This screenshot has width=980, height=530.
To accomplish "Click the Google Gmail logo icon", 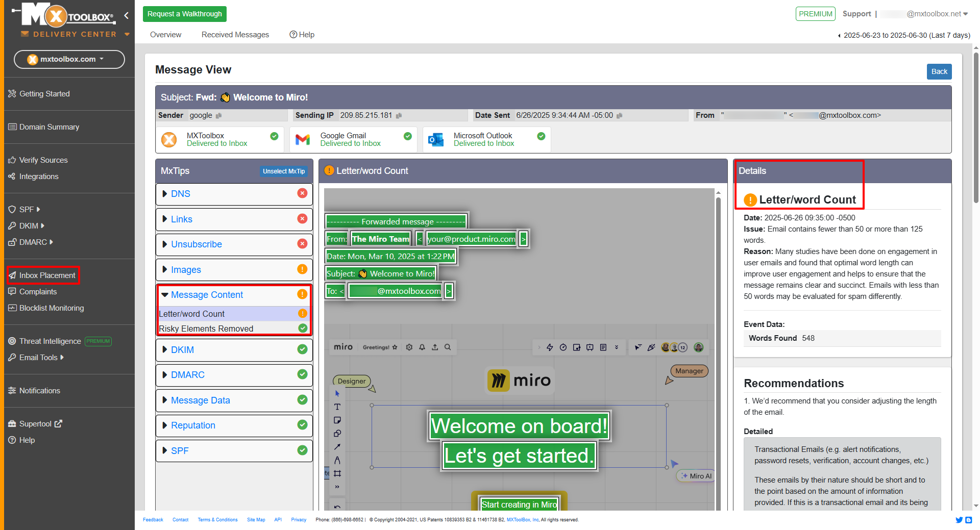I will coord(303,139).
